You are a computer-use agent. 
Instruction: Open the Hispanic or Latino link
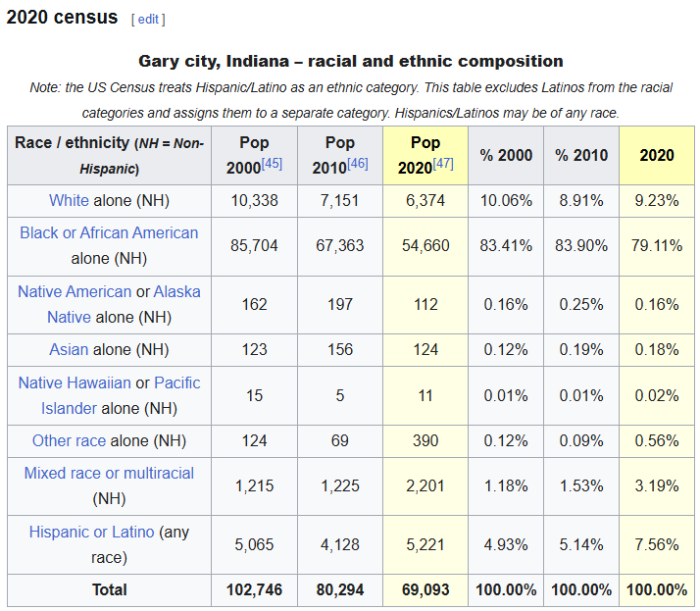click(x=91, y=532)
